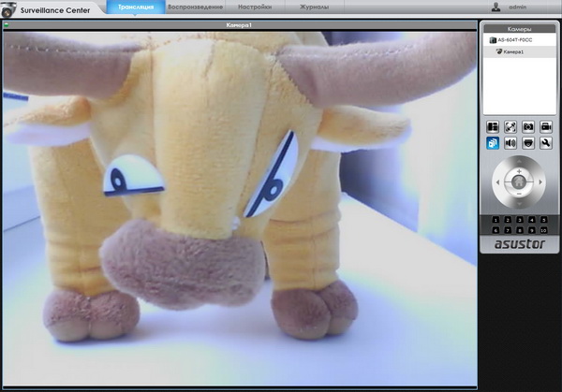
Task: Select Камера1 in the camera list
Action: click(x=511, y=51)
